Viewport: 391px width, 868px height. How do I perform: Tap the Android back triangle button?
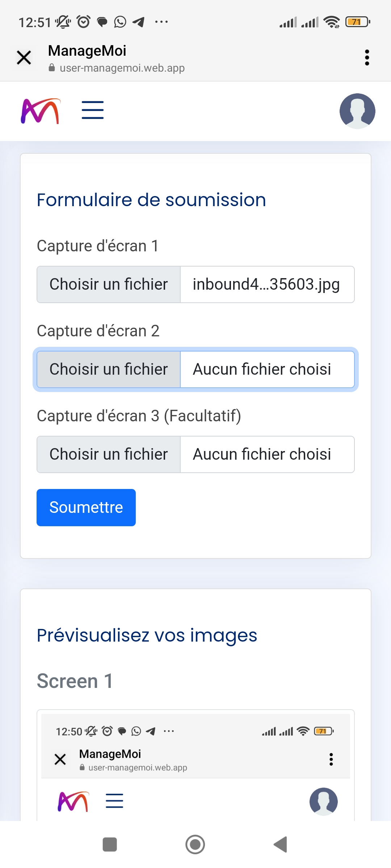pyautogui.click(x=281, y=844)
